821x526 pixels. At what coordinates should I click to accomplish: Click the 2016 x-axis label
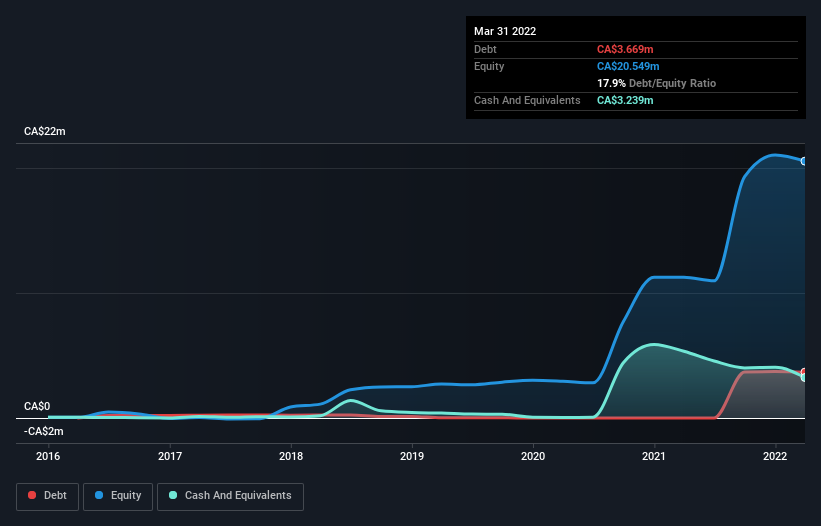48,456
